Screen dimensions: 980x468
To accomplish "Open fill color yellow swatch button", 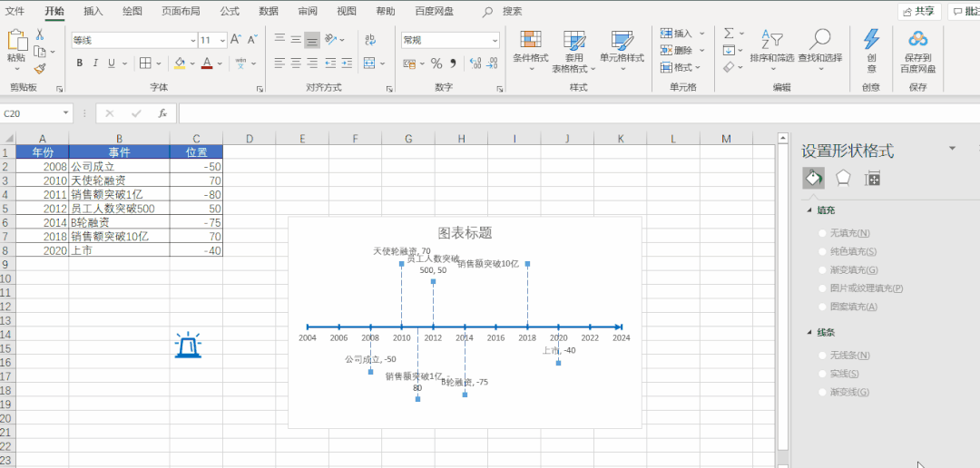I will [x=180, y=63].
